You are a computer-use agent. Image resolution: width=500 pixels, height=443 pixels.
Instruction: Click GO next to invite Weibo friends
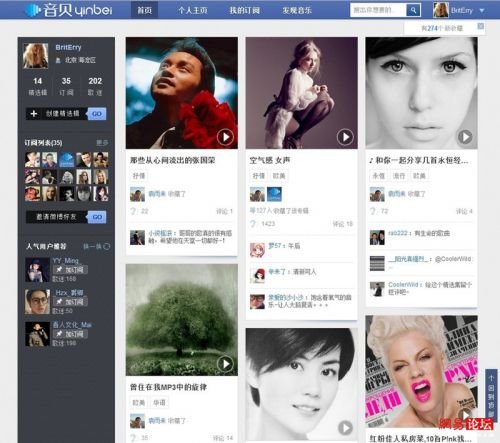(97, 217)
